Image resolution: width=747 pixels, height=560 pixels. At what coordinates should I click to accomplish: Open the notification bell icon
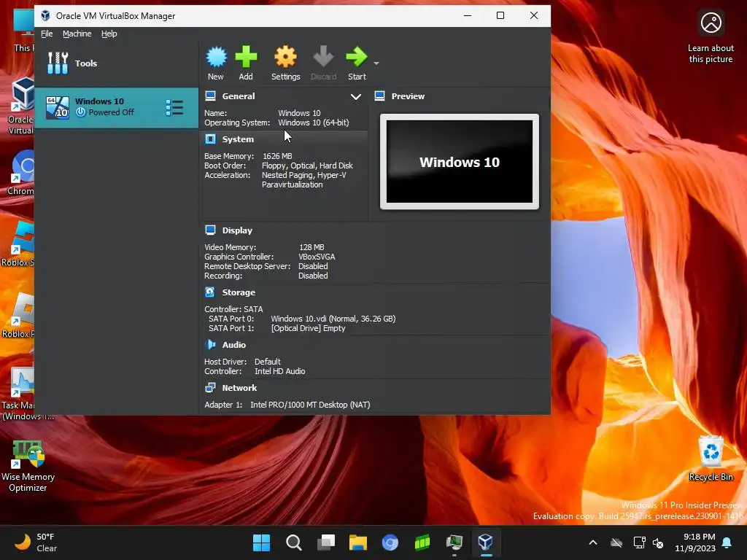coord(727,542)
